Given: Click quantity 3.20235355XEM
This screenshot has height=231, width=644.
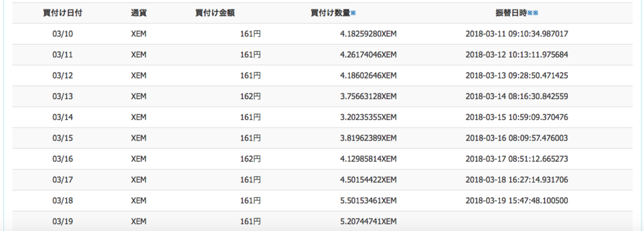Looking at the screenshot, I should 369,117.
